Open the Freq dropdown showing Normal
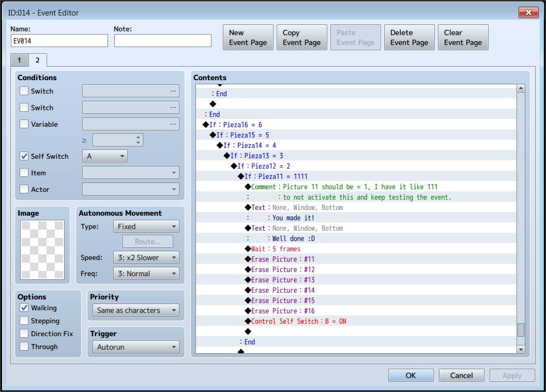Screen dimensions: 546x392 146,274
